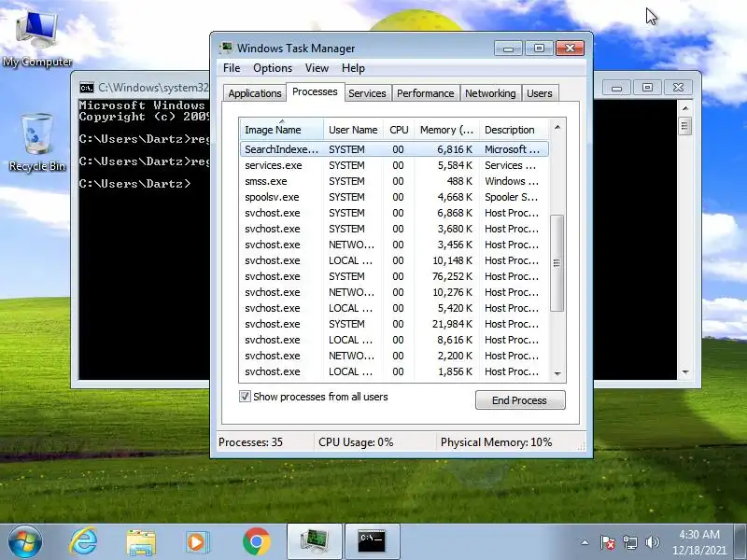The height and width of the screenshot is (560, 747).
Task: Select SearchIndexe... process row
Action: point(394,149)
